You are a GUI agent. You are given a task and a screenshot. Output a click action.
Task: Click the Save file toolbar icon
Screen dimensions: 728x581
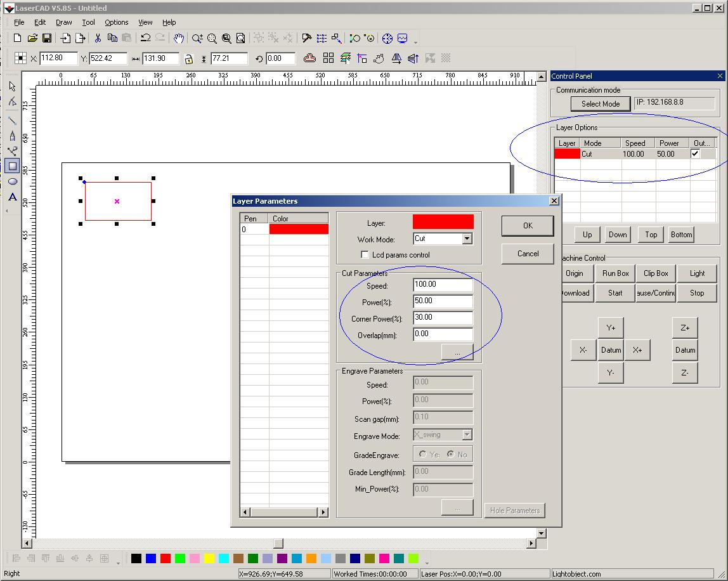click(46, 38)
